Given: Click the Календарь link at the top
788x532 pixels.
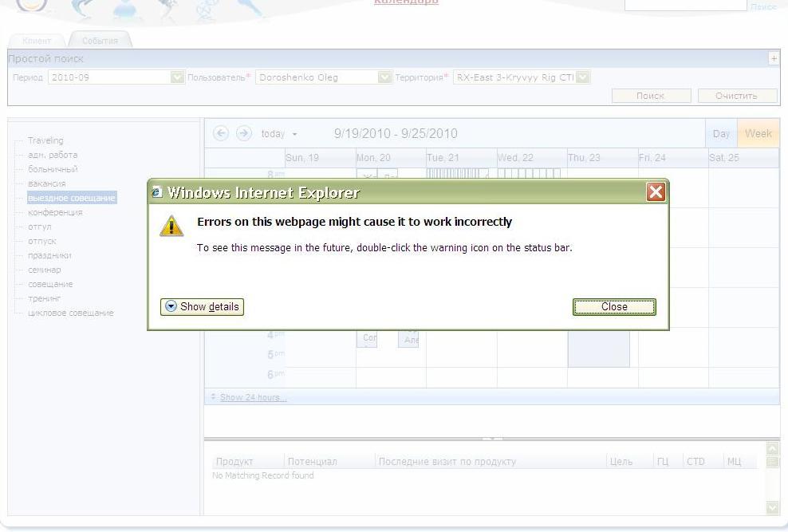Looking at the screenshot, I should tap(406, 2).
